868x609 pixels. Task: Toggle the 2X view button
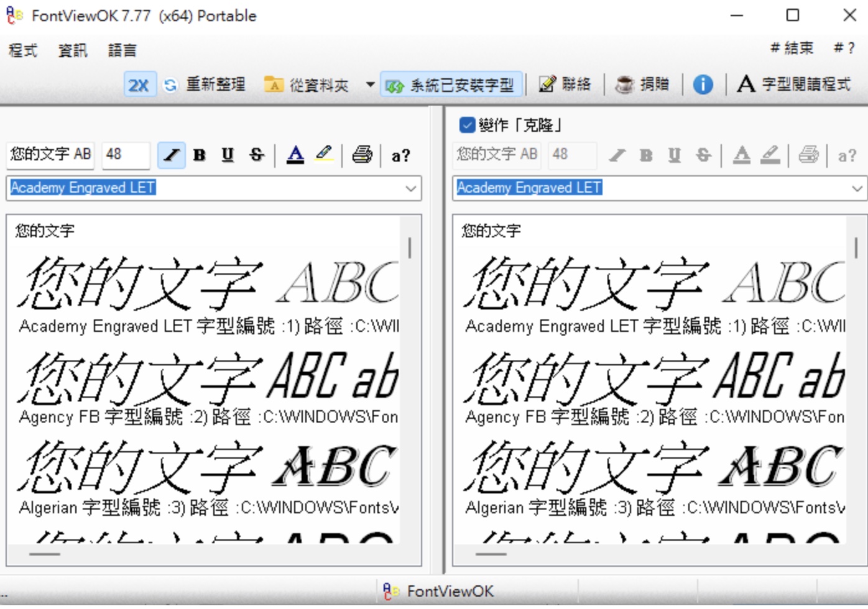pos(139,85)
